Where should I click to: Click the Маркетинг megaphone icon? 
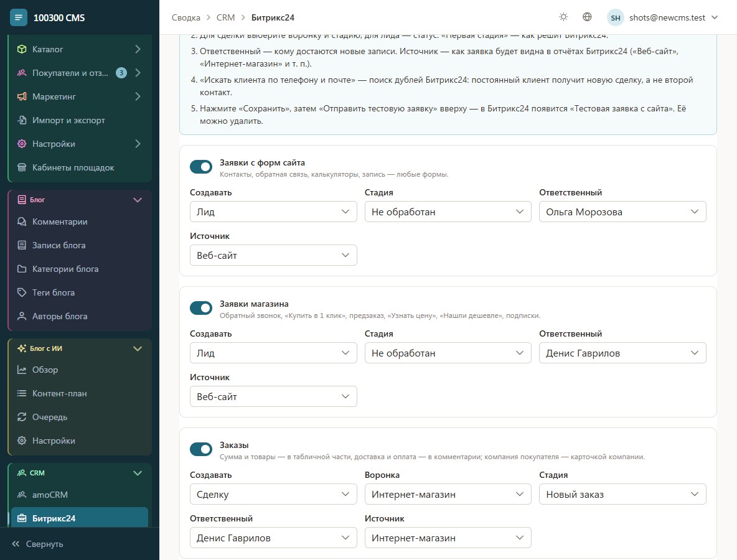pyautogui.click(x=22, y=96)
